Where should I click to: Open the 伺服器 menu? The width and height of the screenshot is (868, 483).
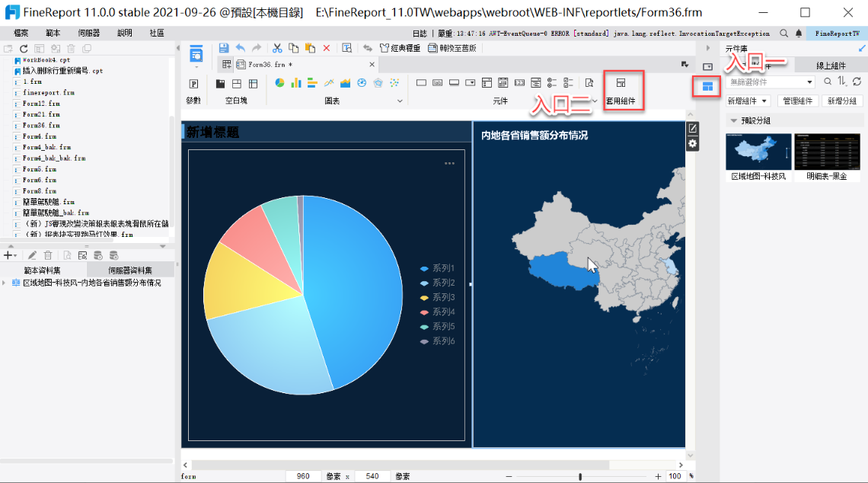(x=88, y=34)
